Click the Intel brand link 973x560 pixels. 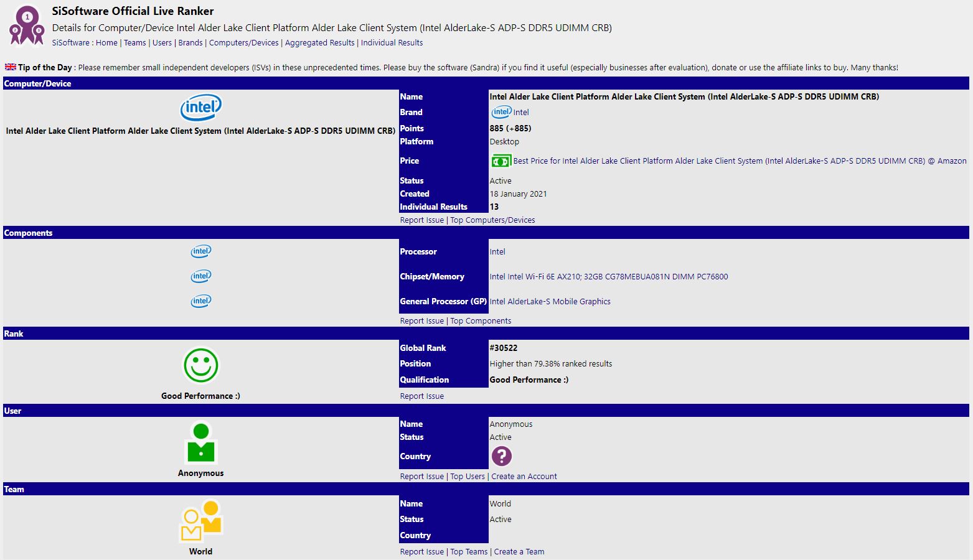[x=521, y=113]
